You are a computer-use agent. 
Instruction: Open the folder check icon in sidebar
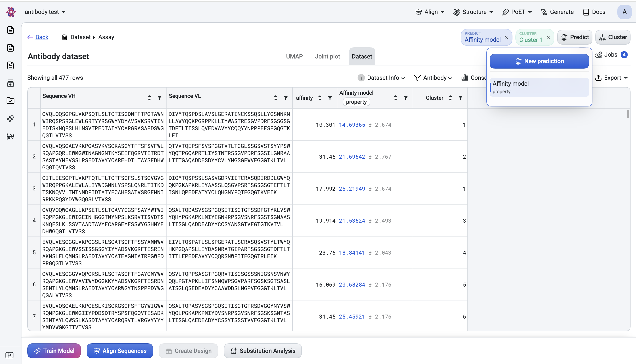tap(11, 101)
